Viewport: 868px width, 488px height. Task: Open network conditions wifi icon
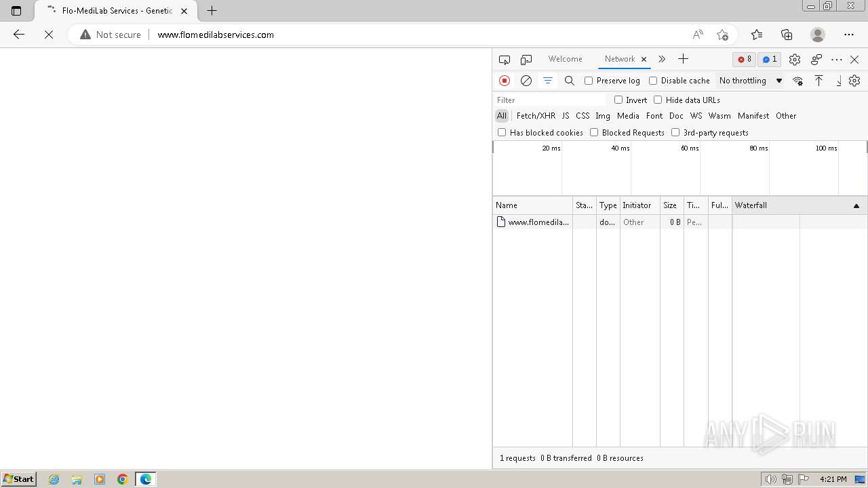coord(797,81)
